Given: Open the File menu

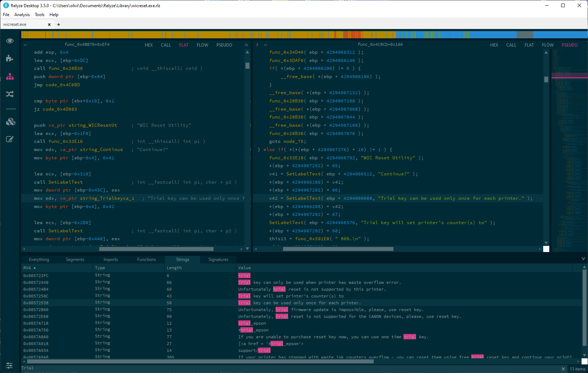Looking at the screenshot, I should pos(6,15).
